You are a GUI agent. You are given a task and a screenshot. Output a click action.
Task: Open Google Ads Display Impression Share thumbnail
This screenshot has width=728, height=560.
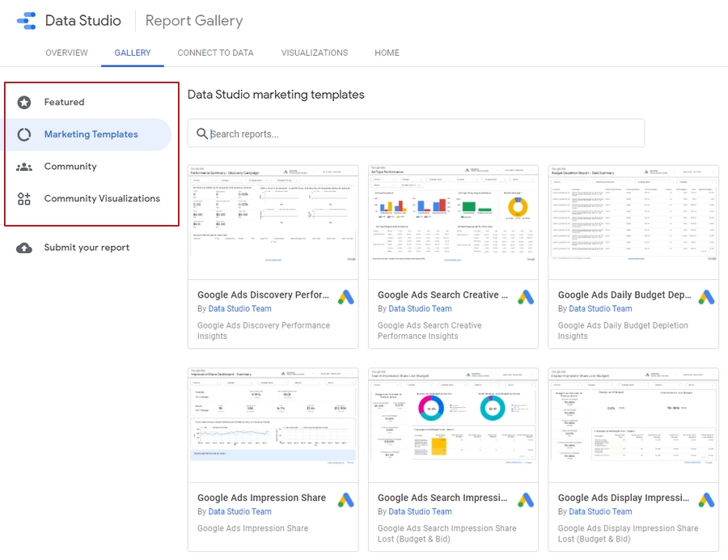pyautogui.click(x=633, y=426)
